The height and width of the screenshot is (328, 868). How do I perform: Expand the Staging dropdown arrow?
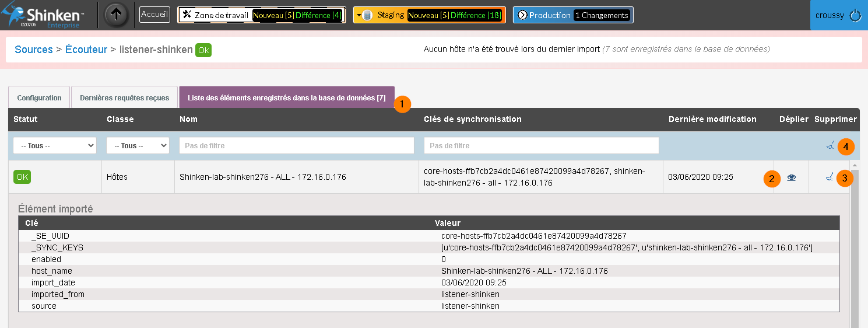pyautogui.click(x=358, y=15)
